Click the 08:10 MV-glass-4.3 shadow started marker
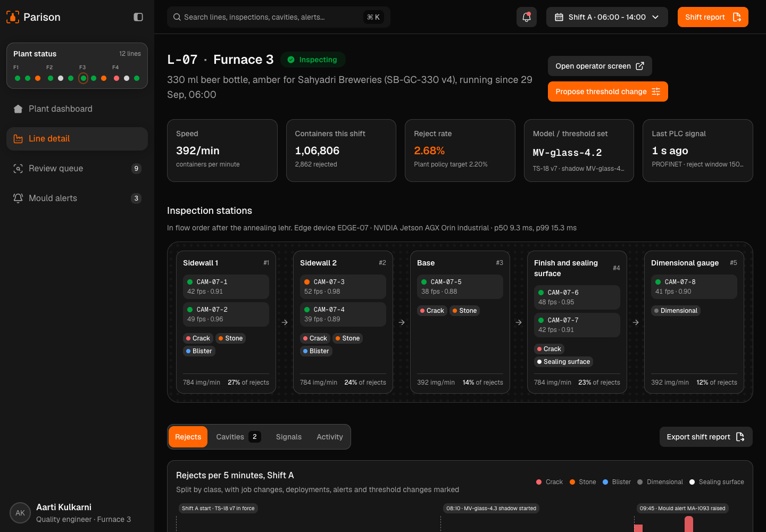The image size is (766, 532). click(x=492, y=509)
